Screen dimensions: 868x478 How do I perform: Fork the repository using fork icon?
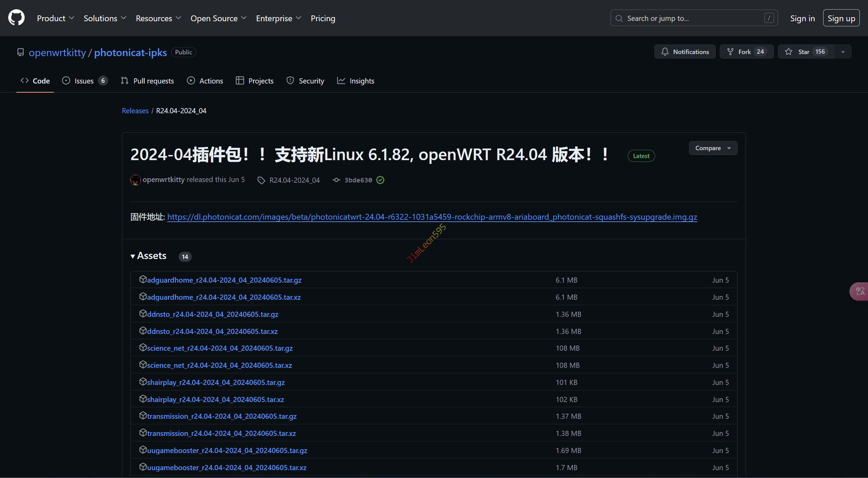click(x=730, y=52)
